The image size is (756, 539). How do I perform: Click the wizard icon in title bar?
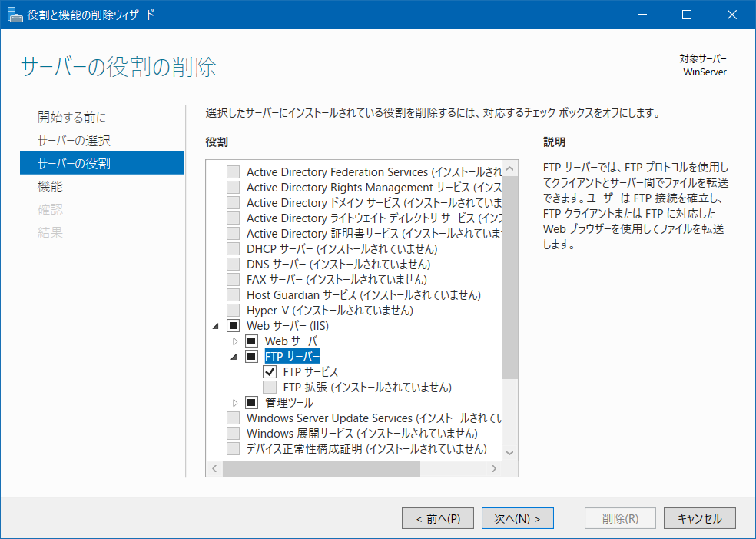[15, 15]
